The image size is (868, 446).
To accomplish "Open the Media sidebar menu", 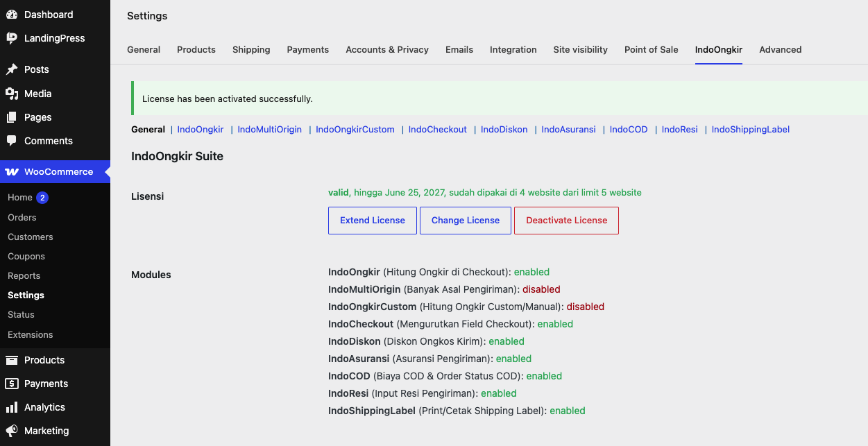I will pos(55,94).
